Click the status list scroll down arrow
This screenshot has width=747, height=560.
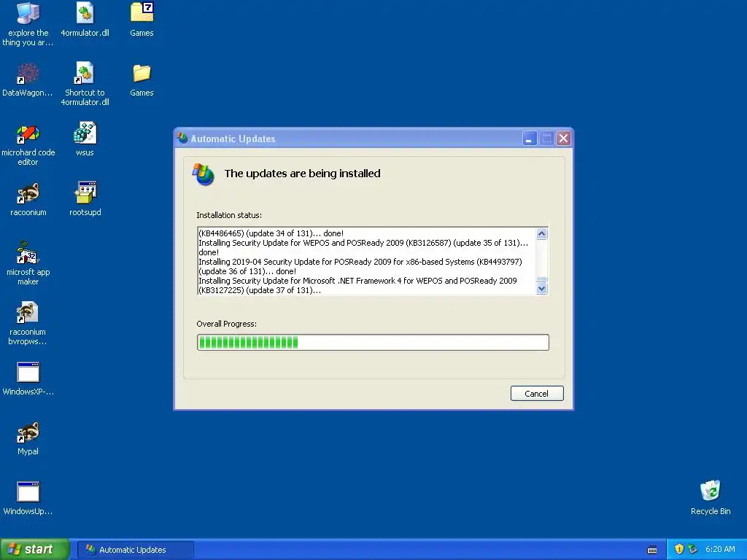[x=542, y=289]
